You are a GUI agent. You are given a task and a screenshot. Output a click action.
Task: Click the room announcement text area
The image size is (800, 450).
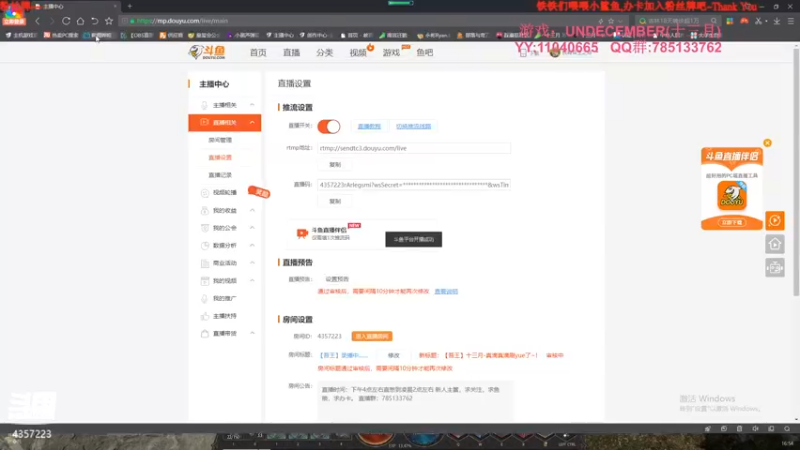coord(415,401)
